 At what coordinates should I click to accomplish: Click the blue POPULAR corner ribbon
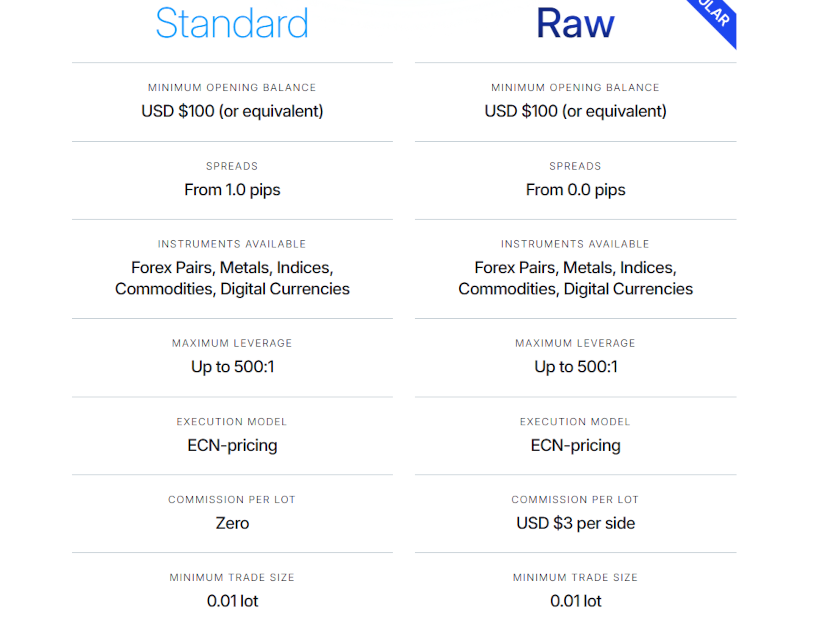[x=715, y=18]
